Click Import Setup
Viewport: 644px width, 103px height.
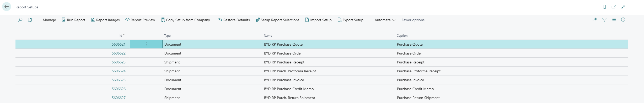(319, 20)
